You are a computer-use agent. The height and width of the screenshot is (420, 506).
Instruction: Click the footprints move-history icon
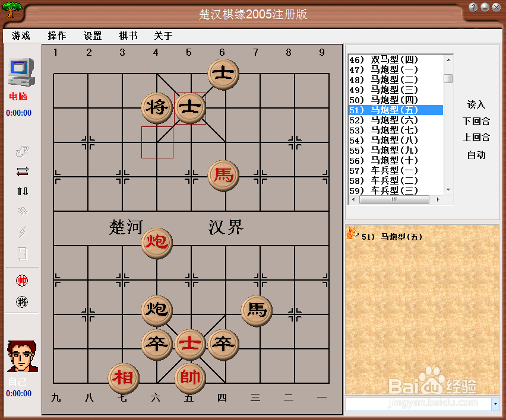tap(22, 211)
